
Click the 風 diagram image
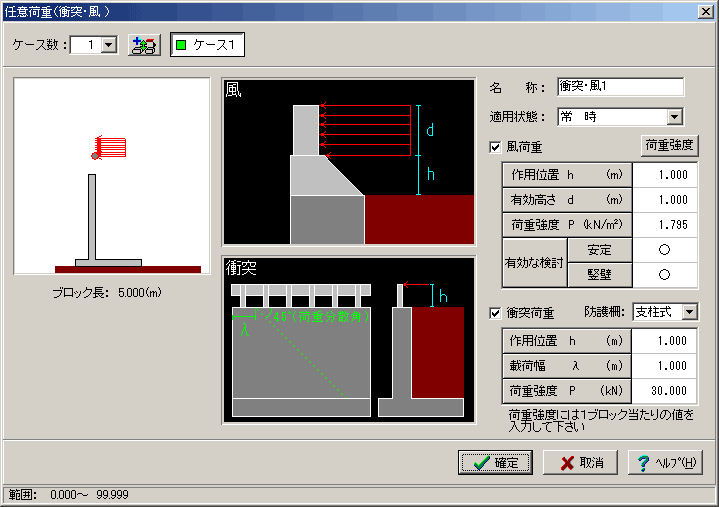tap(348, 162)
